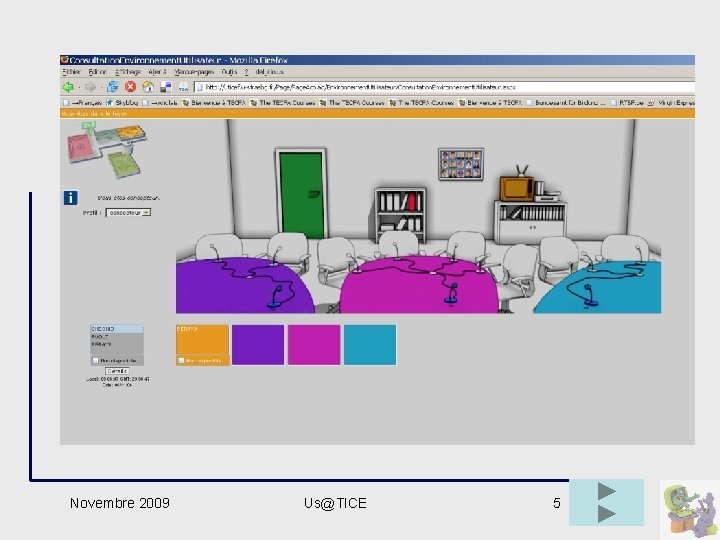720x540 pixels.
Task: Open the RTSR bookmark
Action: 627,102
